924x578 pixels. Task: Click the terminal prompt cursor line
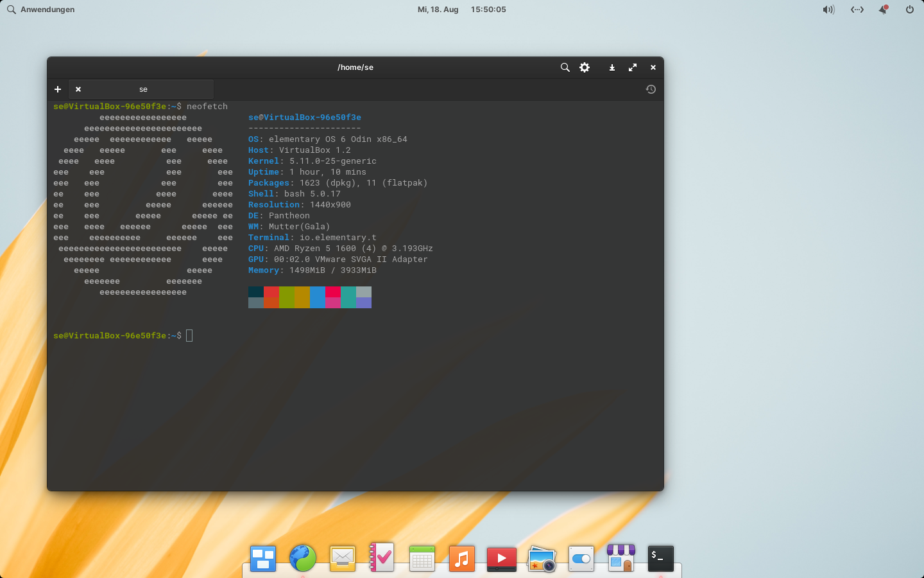123,336
